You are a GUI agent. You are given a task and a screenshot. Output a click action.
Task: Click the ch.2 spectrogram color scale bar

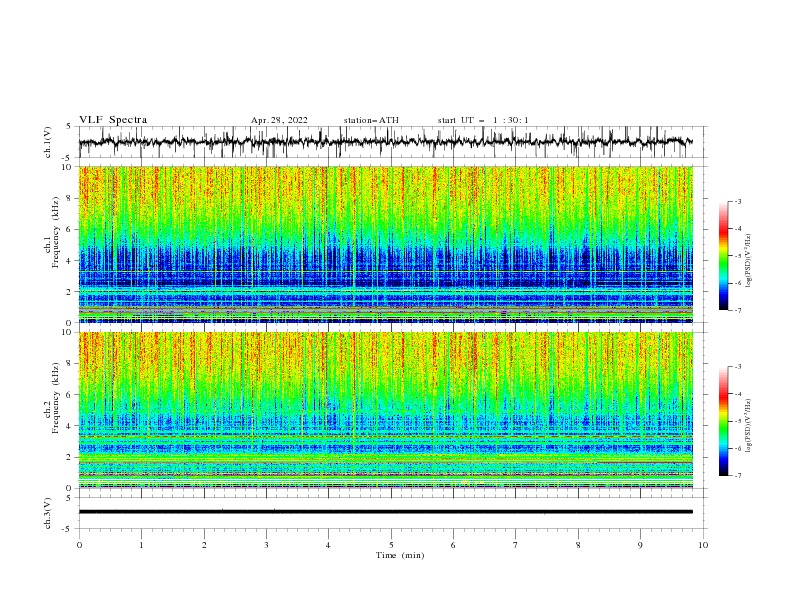coord(723,421)
